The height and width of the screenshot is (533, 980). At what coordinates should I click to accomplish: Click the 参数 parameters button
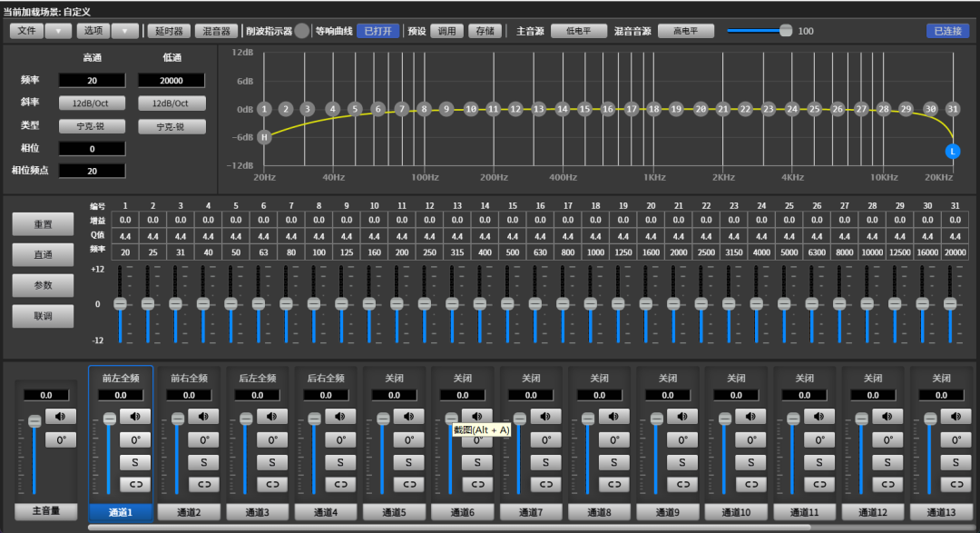point(44,285)
